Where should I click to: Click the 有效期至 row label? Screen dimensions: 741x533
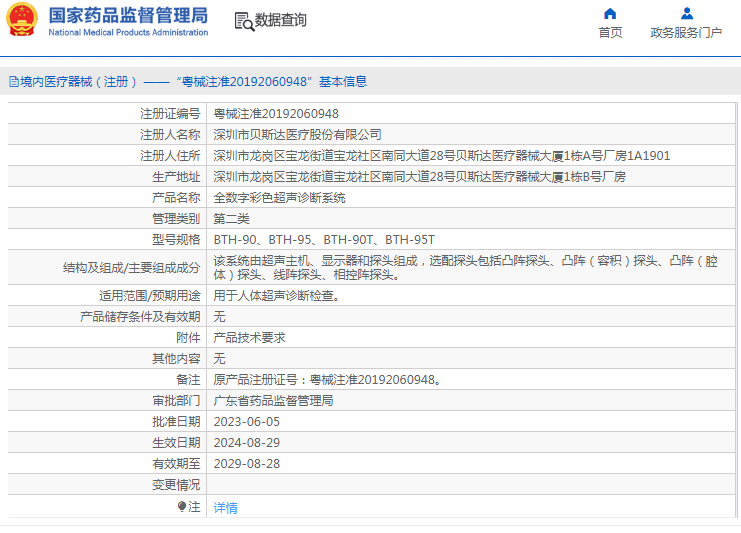pyautogui.click(x=176, y=464)
